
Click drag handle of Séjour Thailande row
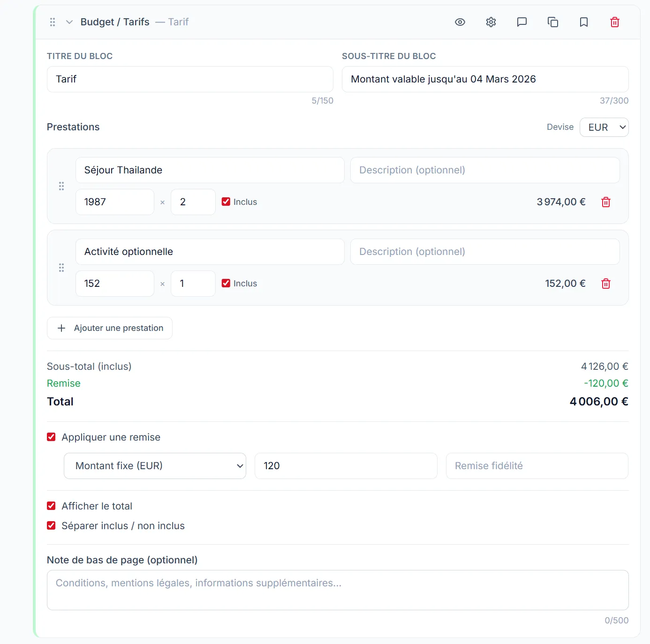point(61,186)
